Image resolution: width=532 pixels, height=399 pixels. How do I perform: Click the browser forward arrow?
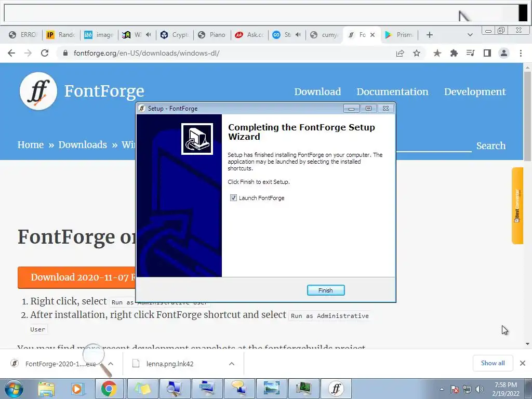coord(28,53)
